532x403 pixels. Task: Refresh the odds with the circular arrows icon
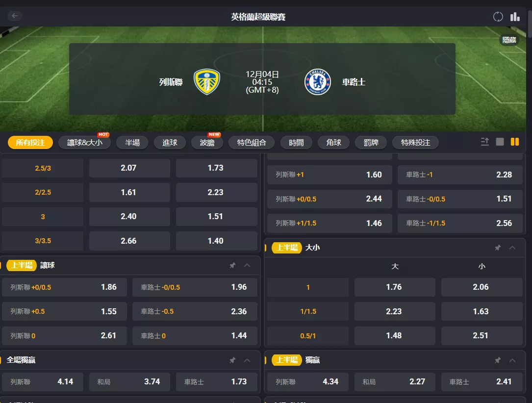(498, 17)
